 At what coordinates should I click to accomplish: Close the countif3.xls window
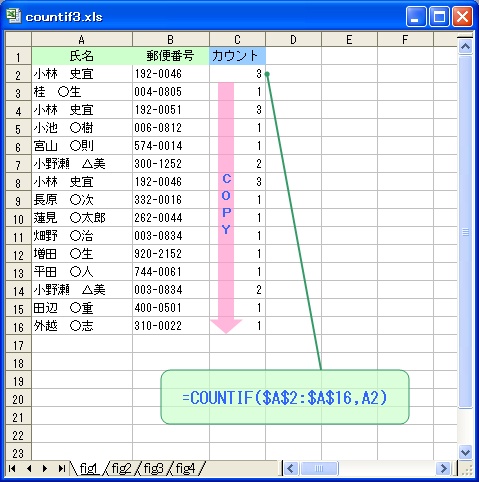tap(462, 16)
